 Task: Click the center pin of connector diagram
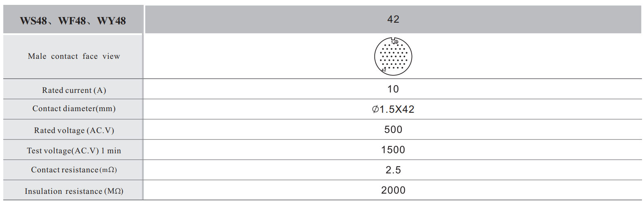[x=393, y=56]
